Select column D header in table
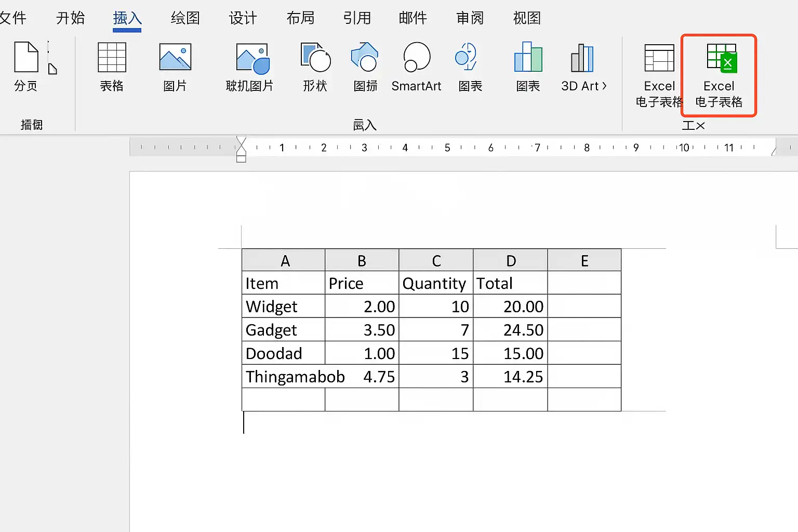This screenshot has height=532, width=798. click(x=511, y=260)
